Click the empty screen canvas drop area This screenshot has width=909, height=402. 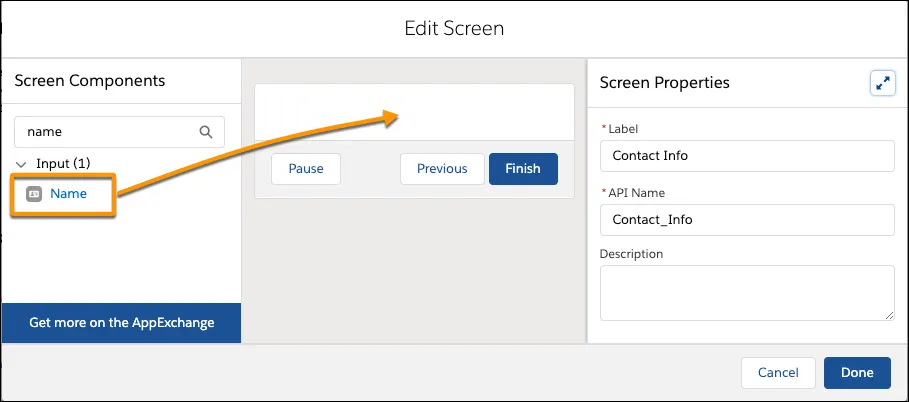point(414,110)
